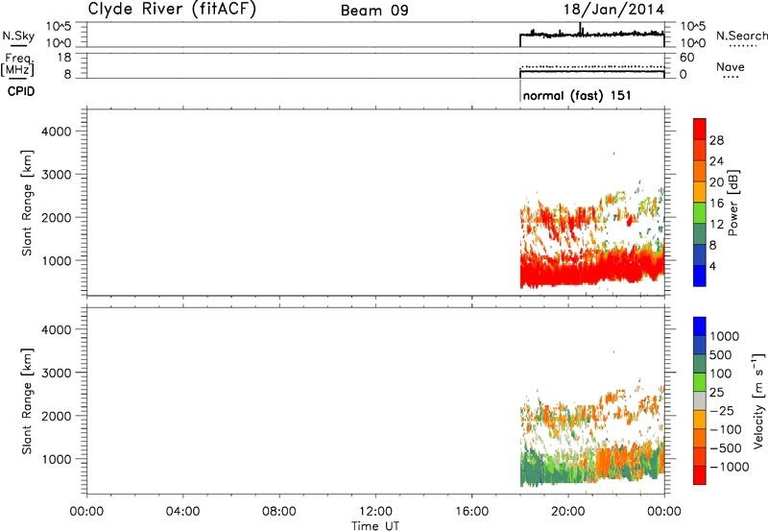Select the '08:00' time axis label

[x=279, y=512]
